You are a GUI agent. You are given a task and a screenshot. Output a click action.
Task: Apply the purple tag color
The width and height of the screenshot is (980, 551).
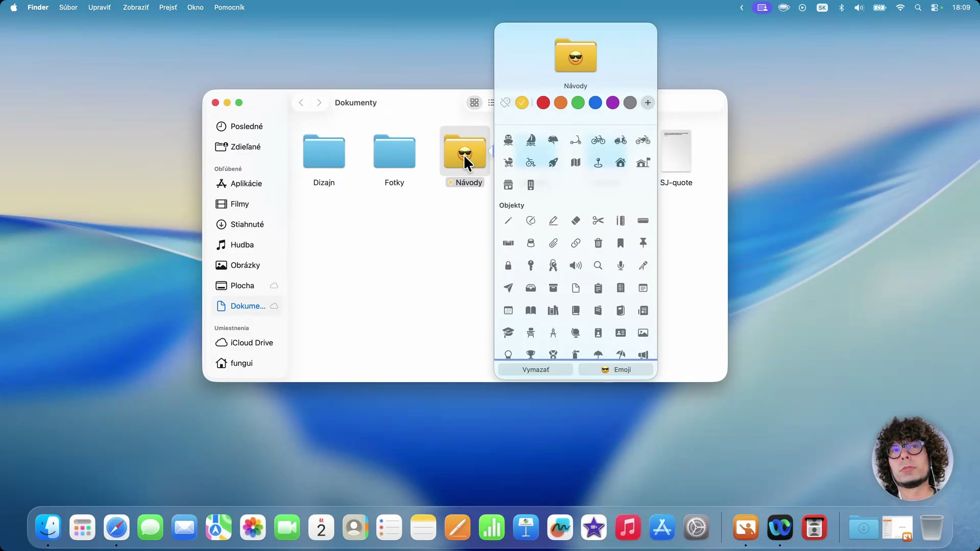pyautogui.click(x=612, y=103)
